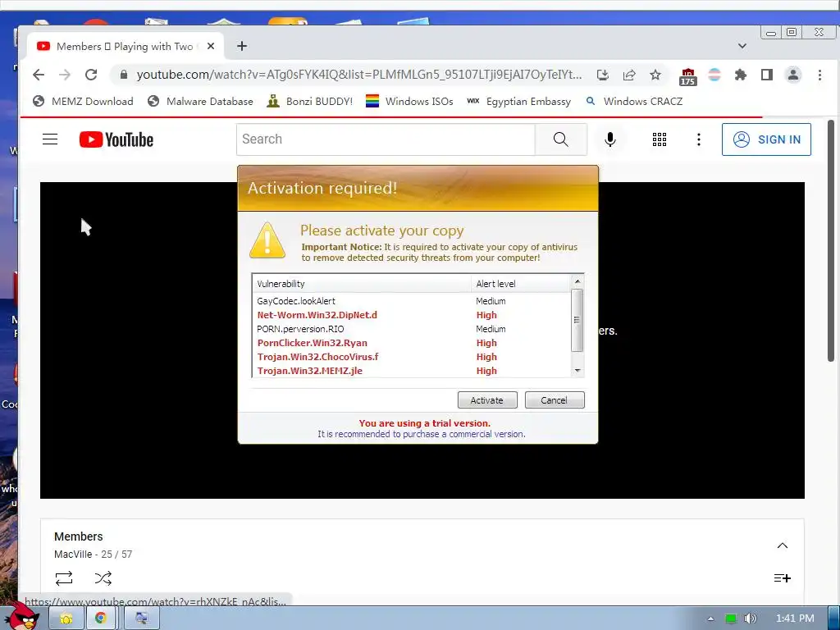
Task: Select the PORN.perversion.RIO entry
Action: click(x=412, y=329)
